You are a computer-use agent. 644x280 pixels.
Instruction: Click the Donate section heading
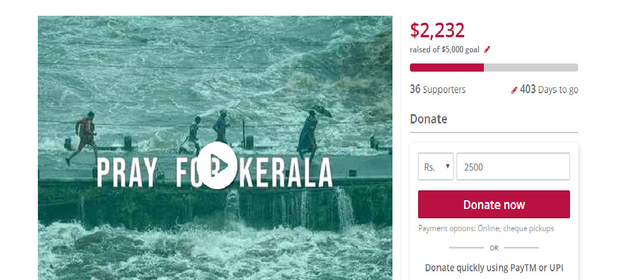click(x=429, y=119)
